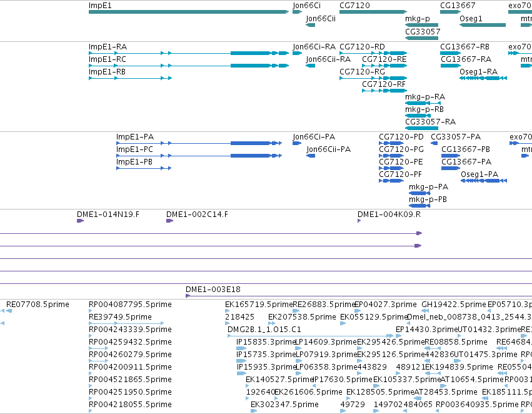Viewport: 532px width, 414px height.
Task: Select the ImpE1-RC transcript label
Action: (108, 59)
